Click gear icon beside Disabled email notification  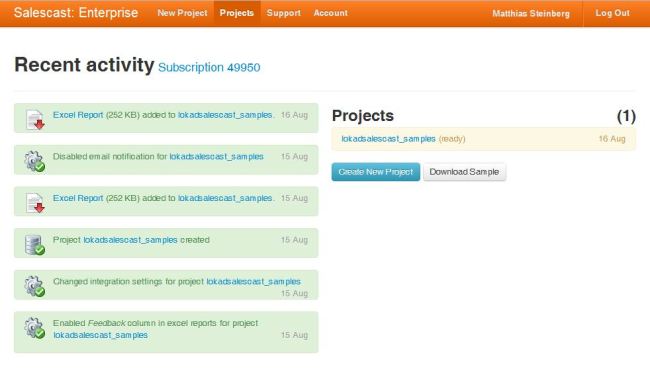click(x=34, y=161)
